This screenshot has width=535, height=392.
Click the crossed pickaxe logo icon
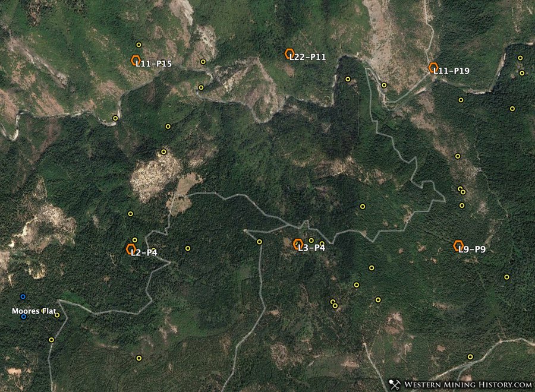pyautogui.click(x=395, y=384)
